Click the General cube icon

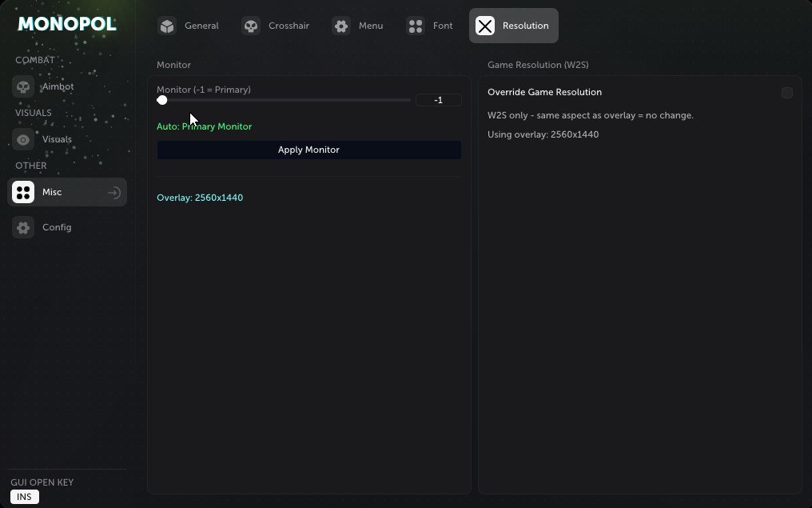pos(167,26)
